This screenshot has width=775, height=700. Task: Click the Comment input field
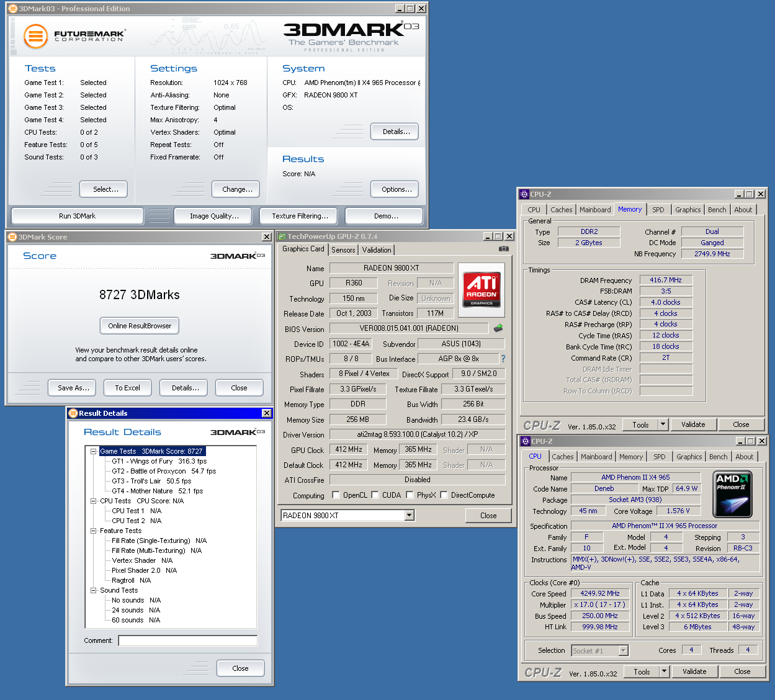pos(187,640)
